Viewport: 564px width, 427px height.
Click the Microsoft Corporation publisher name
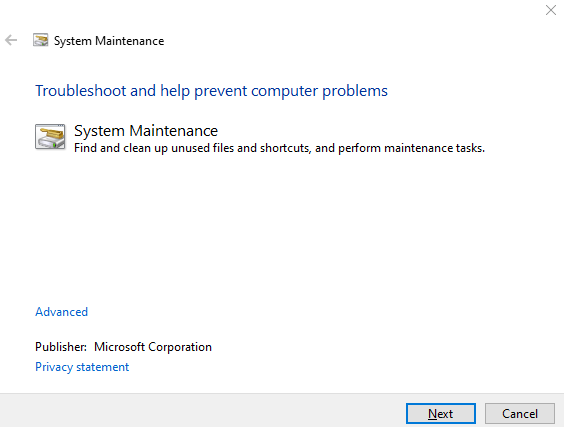pos(153,347)
